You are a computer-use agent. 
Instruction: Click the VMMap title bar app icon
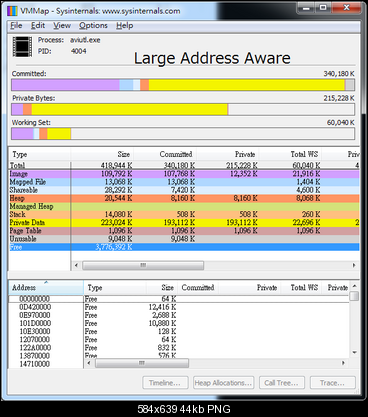tap(12, 11)
